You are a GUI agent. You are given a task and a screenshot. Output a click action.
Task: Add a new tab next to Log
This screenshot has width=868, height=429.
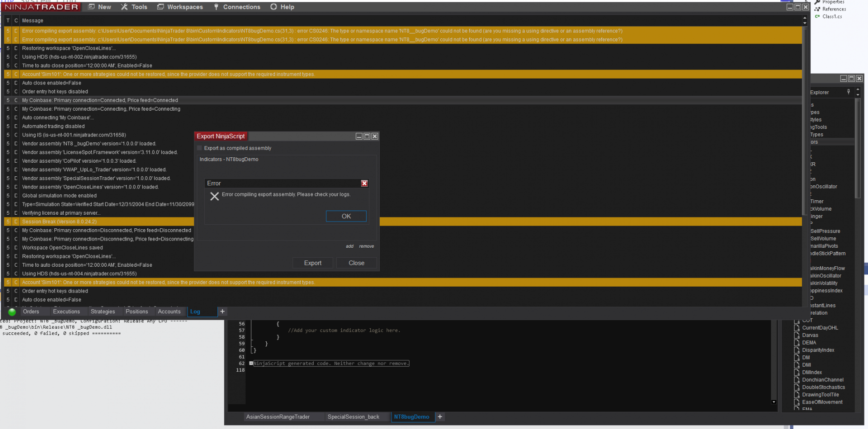[x=222, y=311]
